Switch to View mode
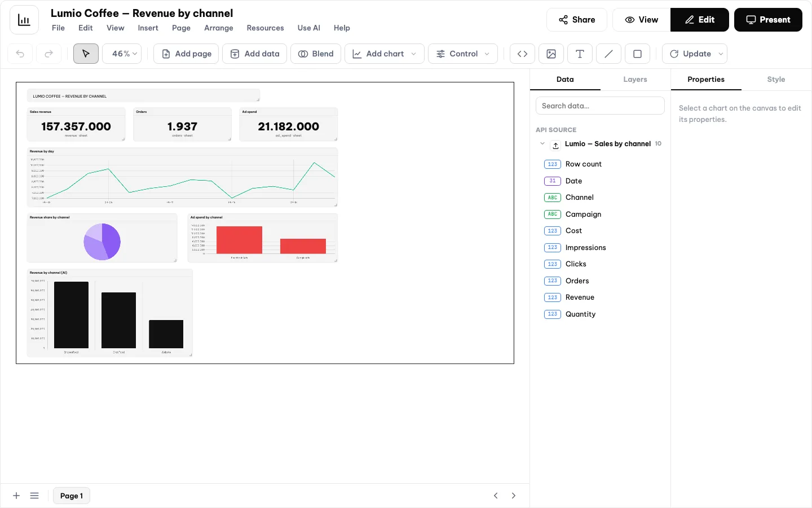The width and height of the screenshot is (812, 508). pyautogui.click(x=642, y=20)
